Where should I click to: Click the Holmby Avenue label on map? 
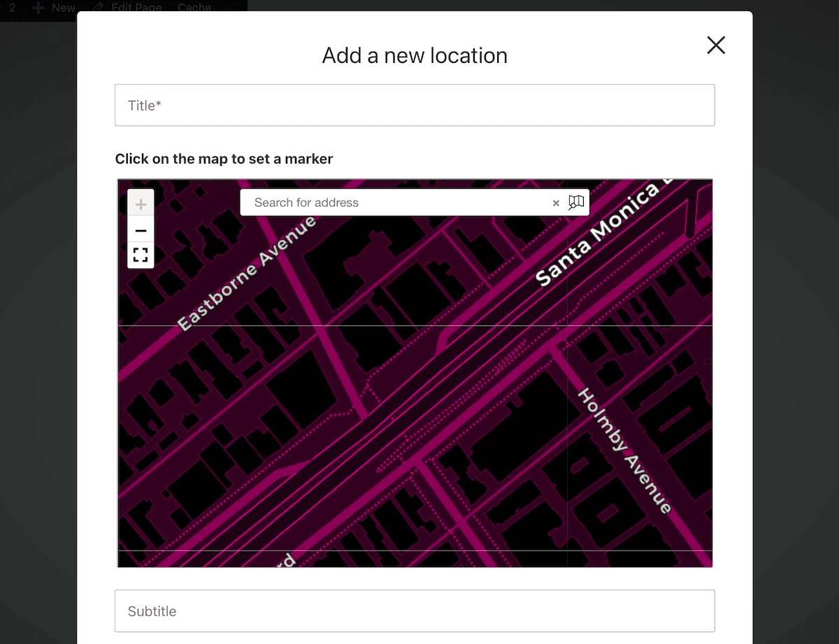(624, 451)
